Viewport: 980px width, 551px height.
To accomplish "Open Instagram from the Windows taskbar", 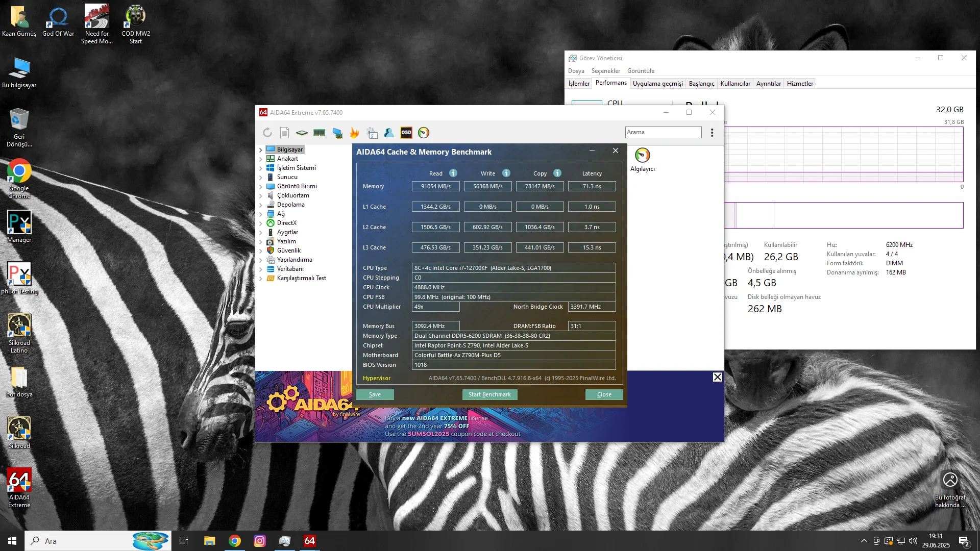I will (260, 541).
